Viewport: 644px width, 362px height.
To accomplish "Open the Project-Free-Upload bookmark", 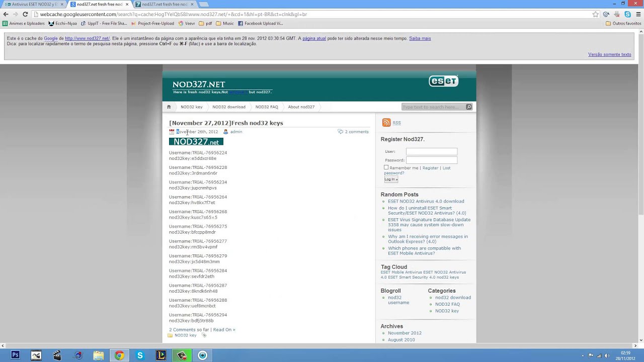I will (x=152, y=23).
